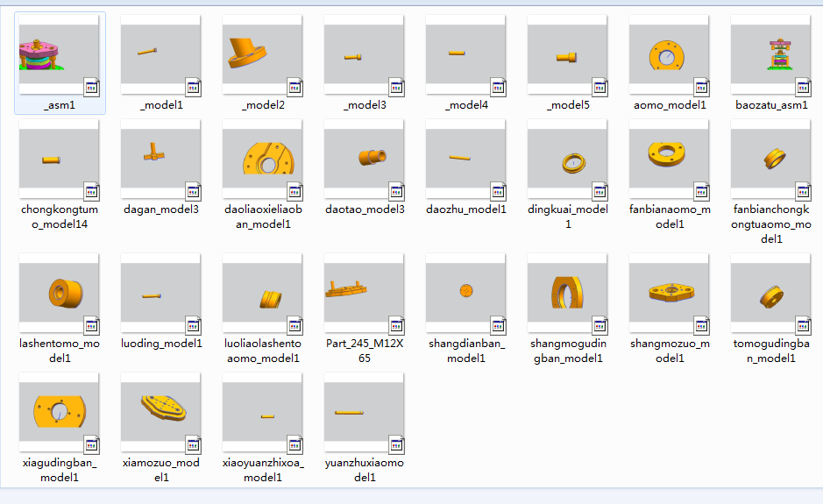Click the "xiagudingban_model1" file name label
The height and width of the screenshot is (504, 823).
pyautogui.click(x=60, y=470)
